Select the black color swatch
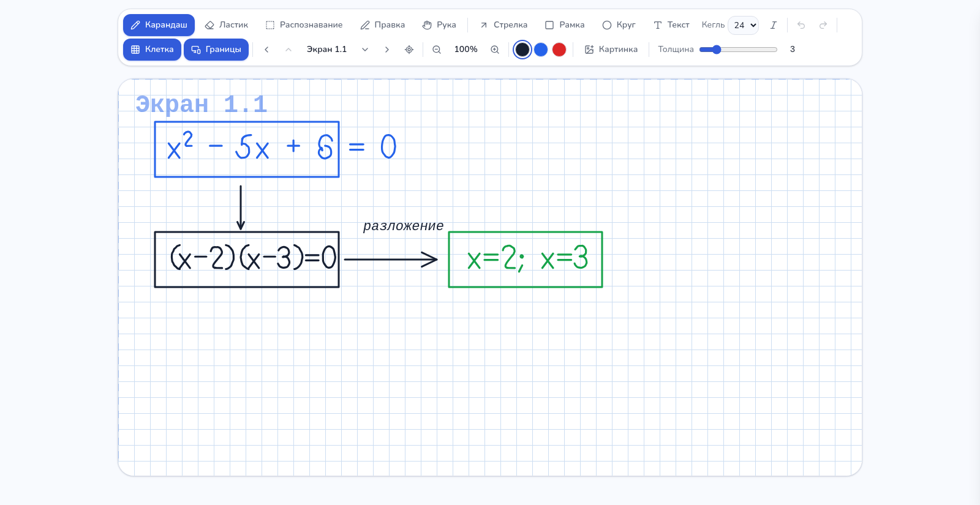 [x=522, y=50]
